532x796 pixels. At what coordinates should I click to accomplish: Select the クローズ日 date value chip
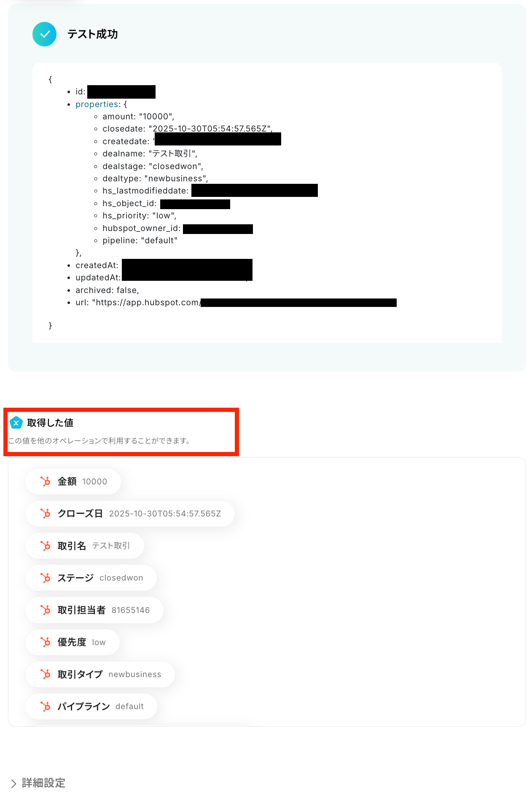pos(130,514)
